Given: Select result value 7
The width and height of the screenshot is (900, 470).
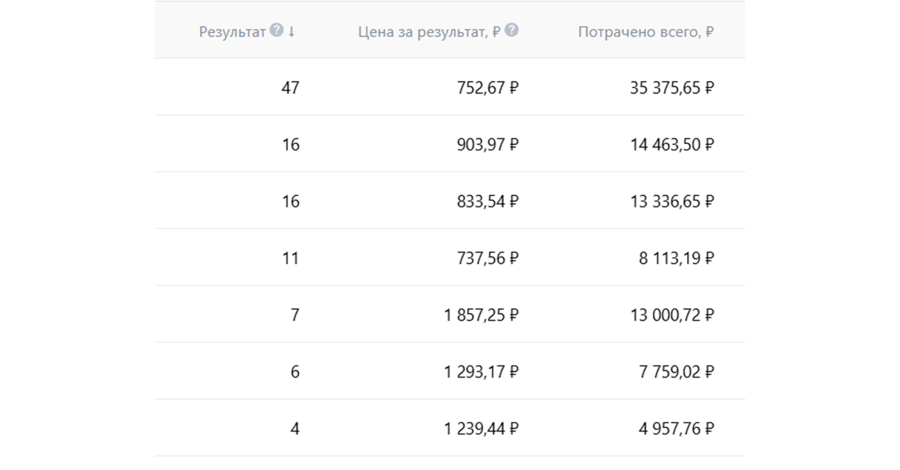Looking at the screenshot, I should tap(295, 315).
